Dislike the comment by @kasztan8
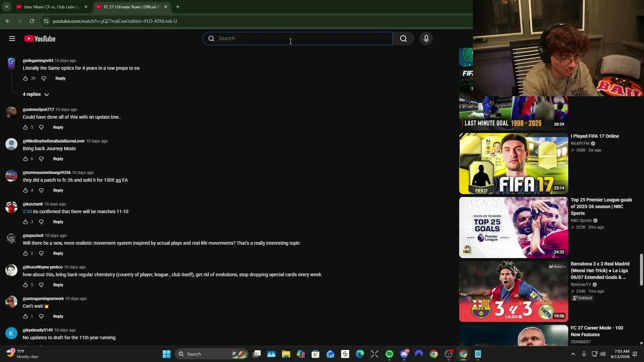Screen dimensions: 644x362 [41, 222]
